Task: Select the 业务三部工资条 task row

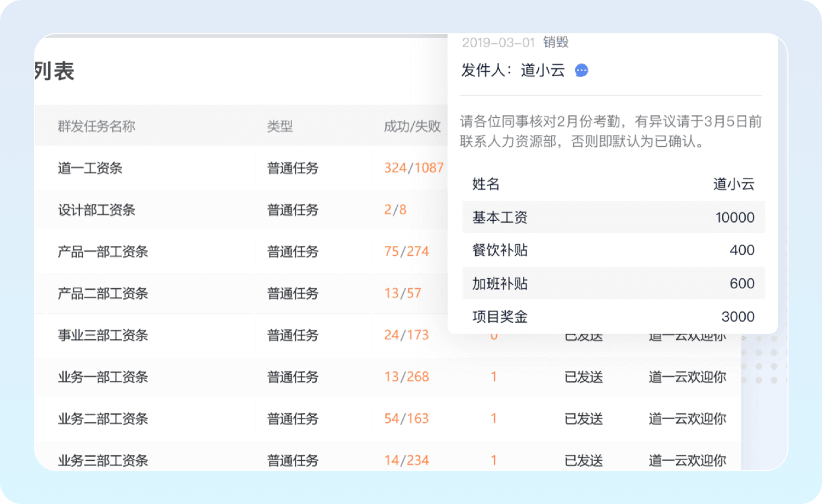Action: (x=103, y=460)
